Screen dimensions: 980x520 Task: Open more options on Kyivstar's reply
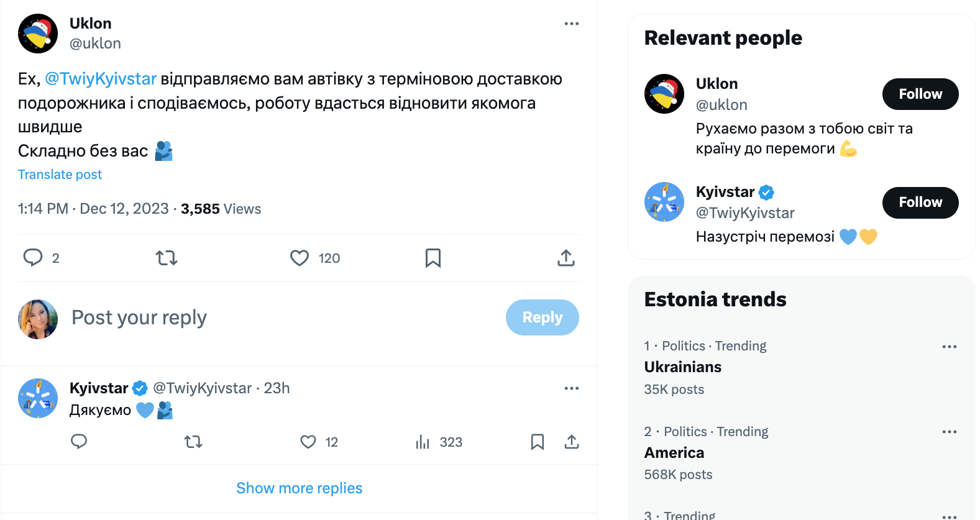point(572,388)
